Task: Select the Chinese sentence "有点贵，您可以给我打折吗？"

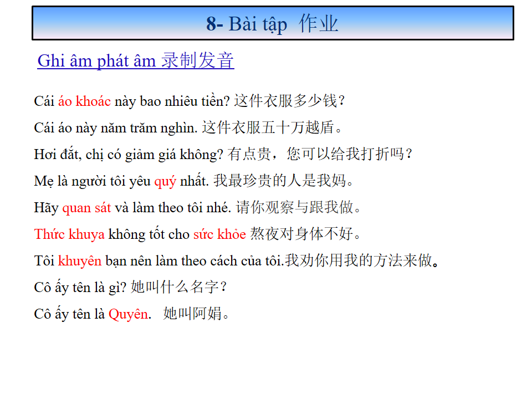Action: pyautogui.click(x=321, y=155)
